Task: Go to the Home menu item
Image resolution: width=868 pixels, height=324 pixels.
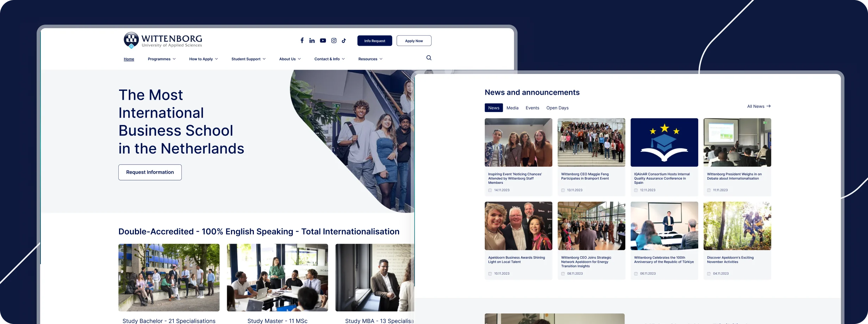Action: pyautogui.click(x=129, y=59)
